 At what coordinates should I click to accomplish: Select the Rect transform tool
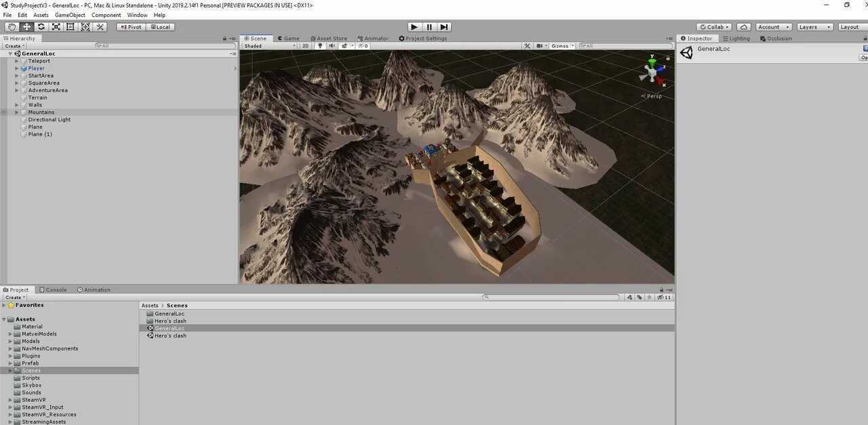tap(71, 27)
